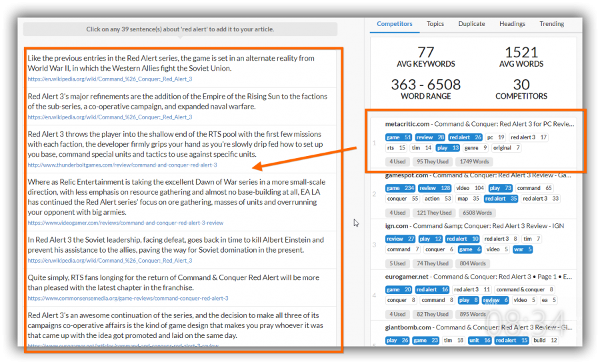Open the eurogamer.net competitor entry
The image size is (600, 364).
[478, 277]
